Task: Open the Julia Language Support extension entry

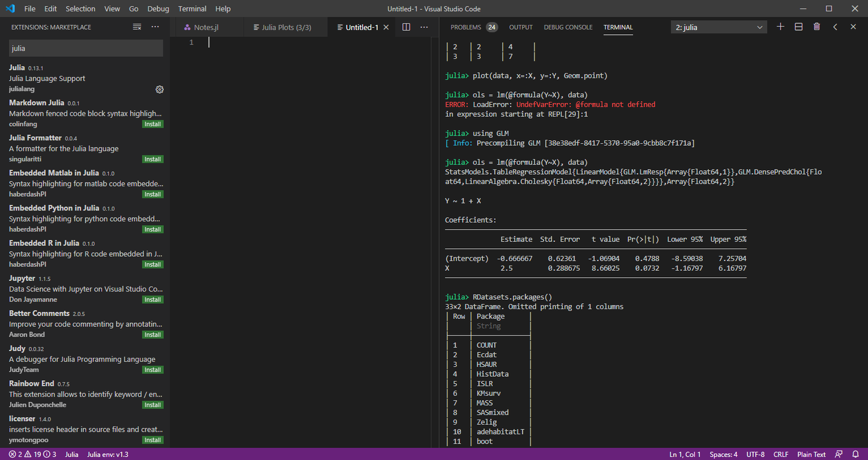Action: tap(85, 78)
